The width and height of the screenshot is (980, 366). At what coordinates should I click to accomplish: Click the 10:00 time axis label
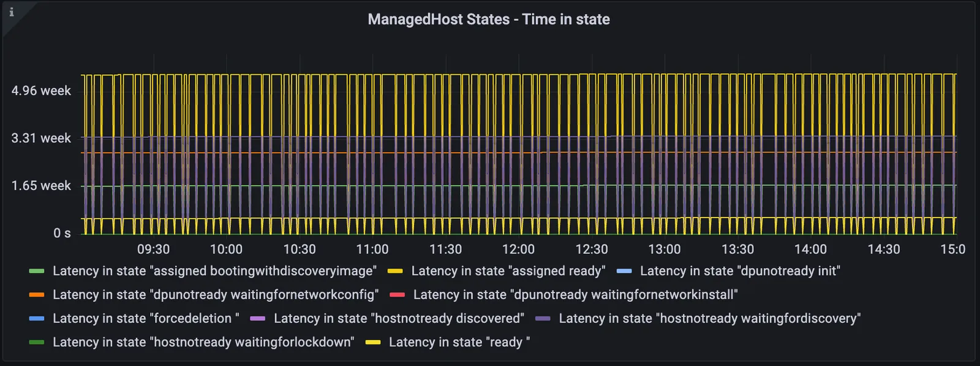tap(226, 250)
